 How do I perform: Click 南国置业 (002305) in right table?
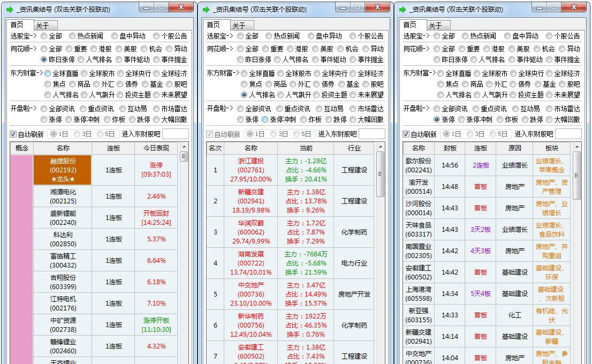tap(419, 251)
